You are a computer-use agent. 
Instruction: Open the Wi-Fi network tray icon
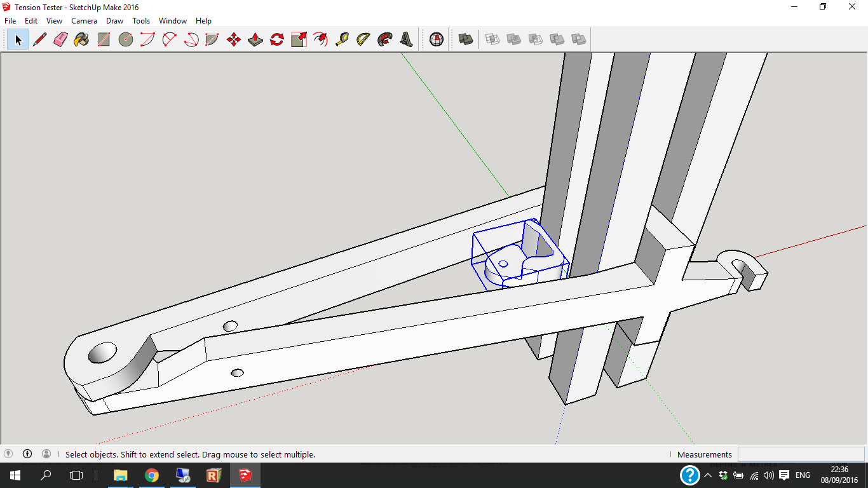(x=754, y=475)
